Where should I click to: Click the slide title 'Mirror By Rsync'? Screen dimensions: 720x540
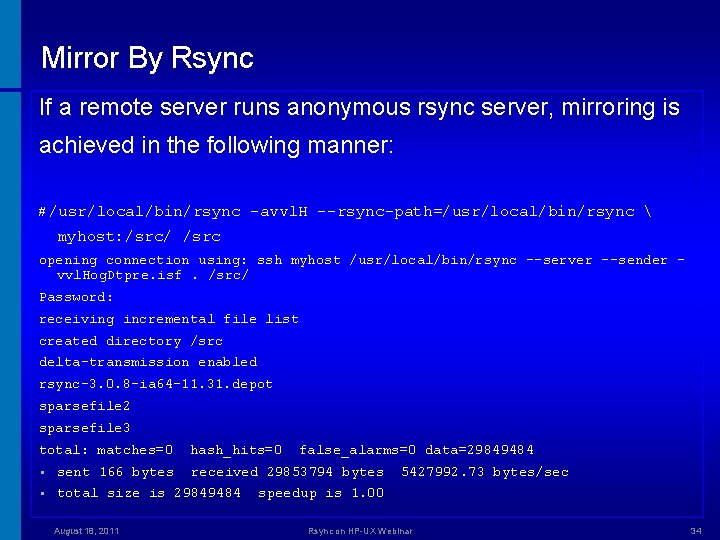(147, 59)
